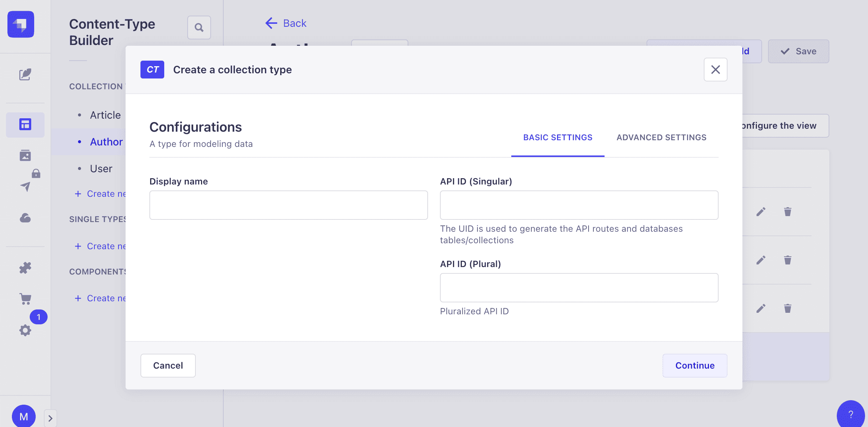Open the Deploy cloud icon

25,218
